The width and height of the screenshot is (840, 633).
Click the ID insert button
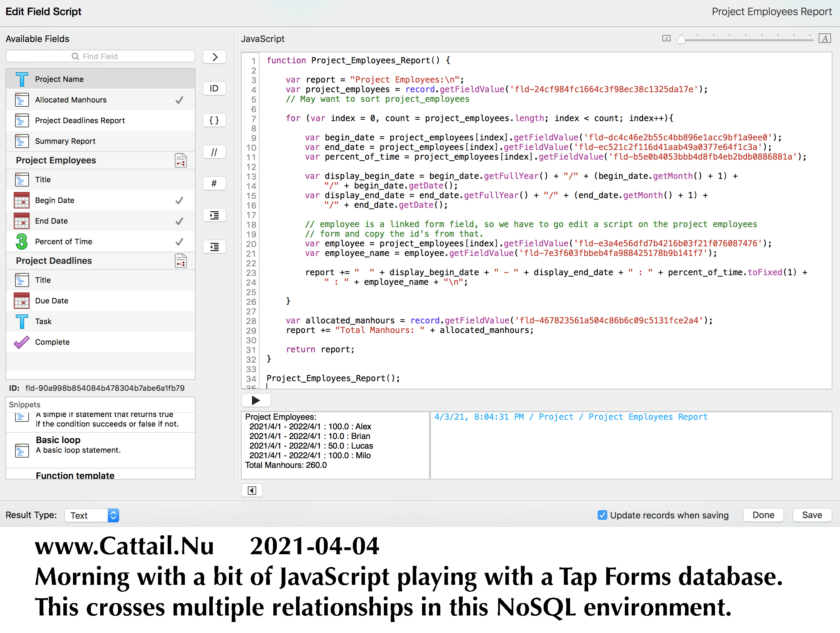click(214, 88)
